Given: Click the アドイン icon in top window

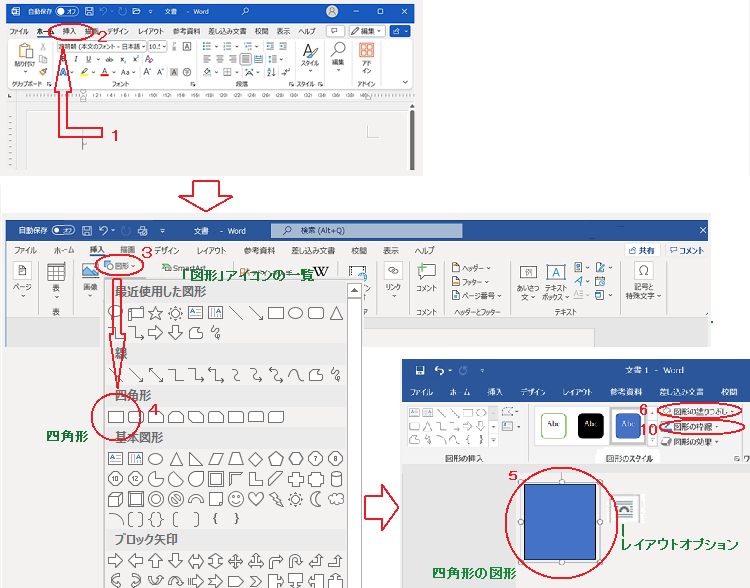Looking at the screenshot, I should coord(367,58).
